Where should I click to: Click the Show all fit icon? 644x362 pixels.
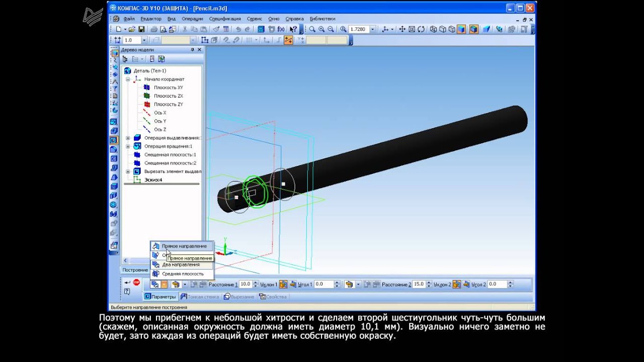point(412,29)
